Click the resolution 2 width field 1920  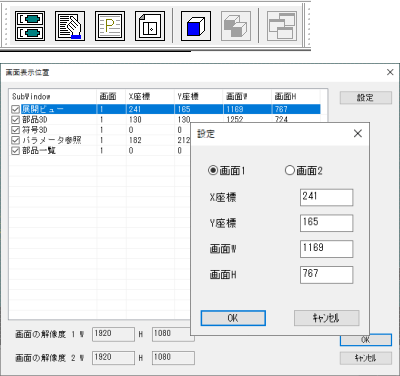click(113, 358)
